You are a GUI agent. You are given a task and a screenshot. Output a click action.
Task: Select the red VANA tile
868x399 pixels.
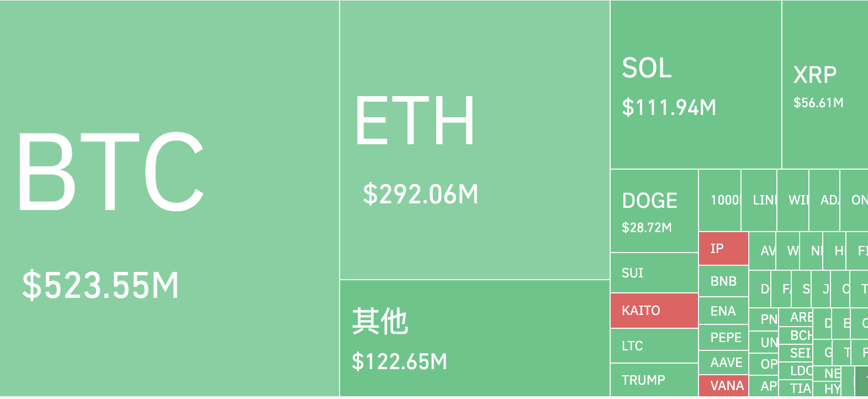pyautogui.click(x=723, y=386)
